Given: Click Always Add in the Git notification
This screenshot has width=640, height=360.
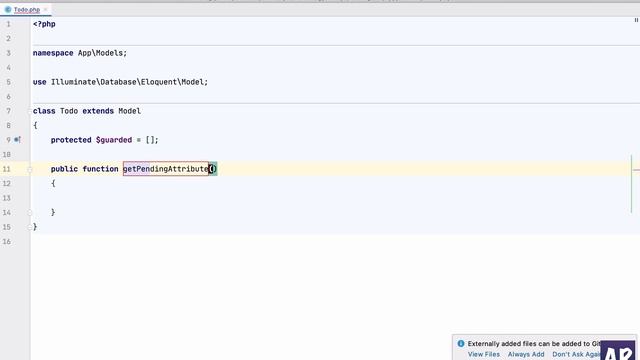Looking at the screenshot, I should click(x=526, y=354).
